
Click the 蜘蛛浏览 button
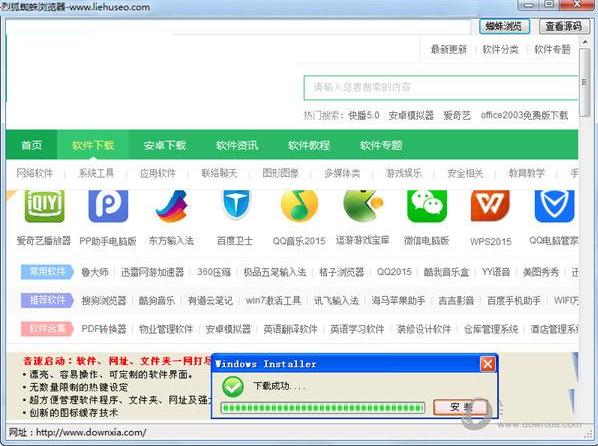click(504, 26)
